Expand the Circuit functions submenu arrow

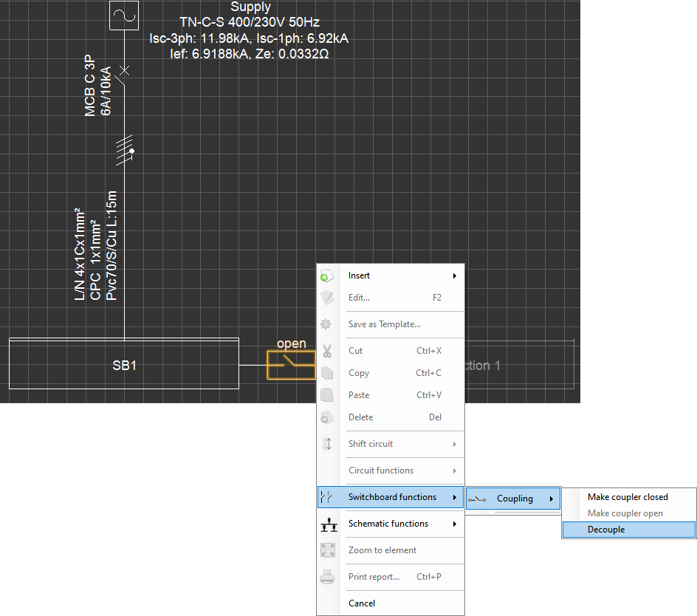pyautogui.click(x=454, y=470)
